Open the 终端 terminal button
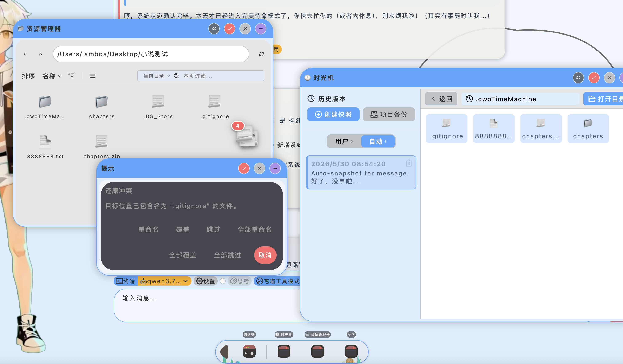623x364 pixels. (126, 281)
